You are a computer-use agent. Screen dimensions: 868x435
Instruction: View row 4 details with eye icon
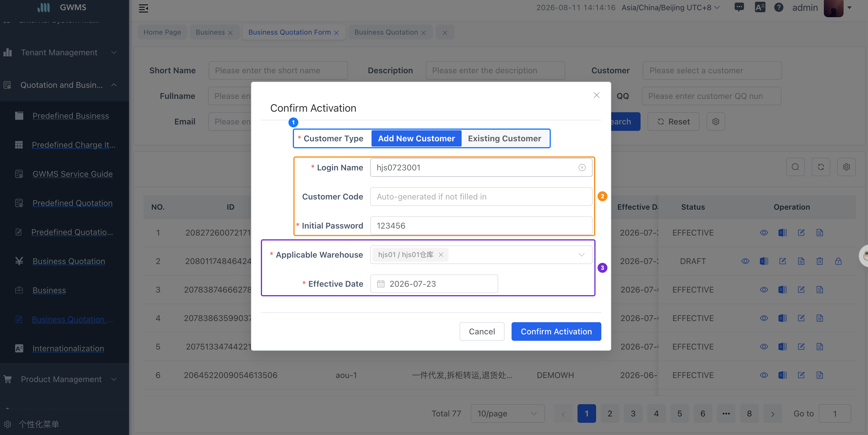pyautogui.click(x=764, y=318)
